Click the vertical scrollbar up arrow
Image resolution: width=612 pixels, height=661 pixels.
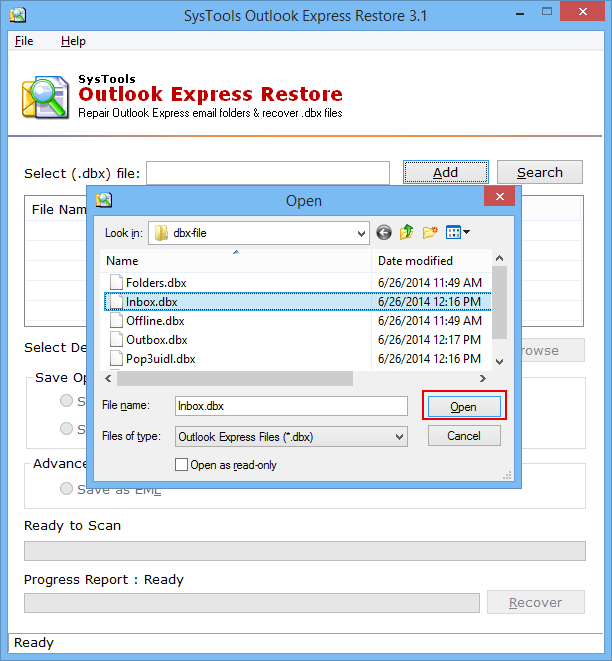(x=499, y=258)
